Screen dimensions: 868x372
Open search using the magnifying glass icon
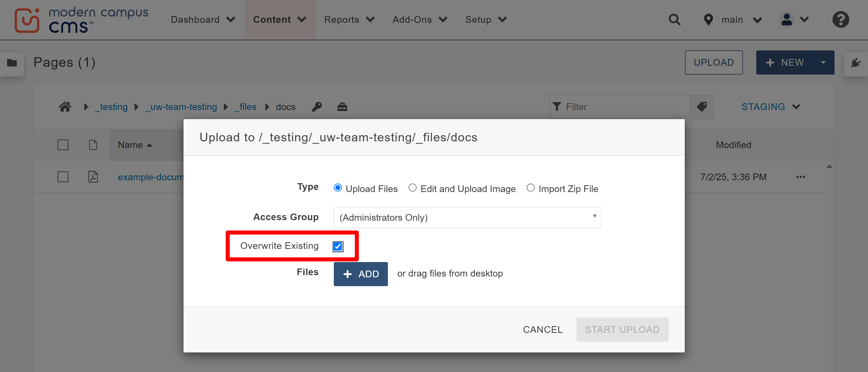click(675, 20)
